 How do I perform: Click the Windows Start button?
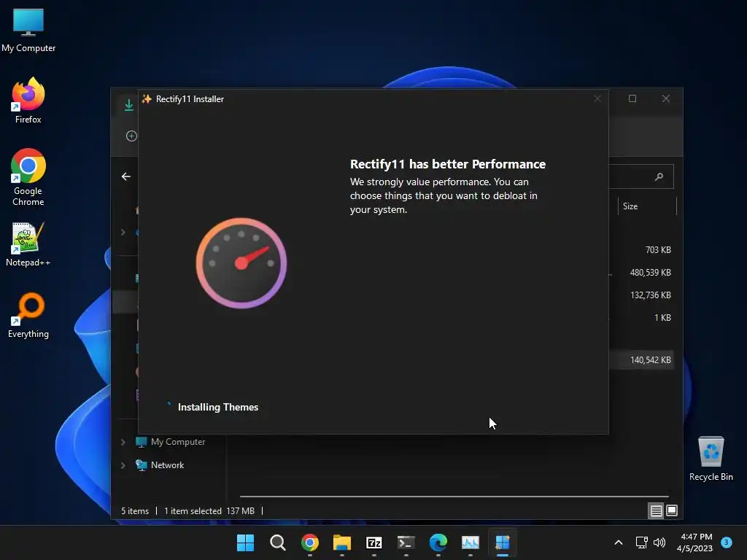(245, 542)
